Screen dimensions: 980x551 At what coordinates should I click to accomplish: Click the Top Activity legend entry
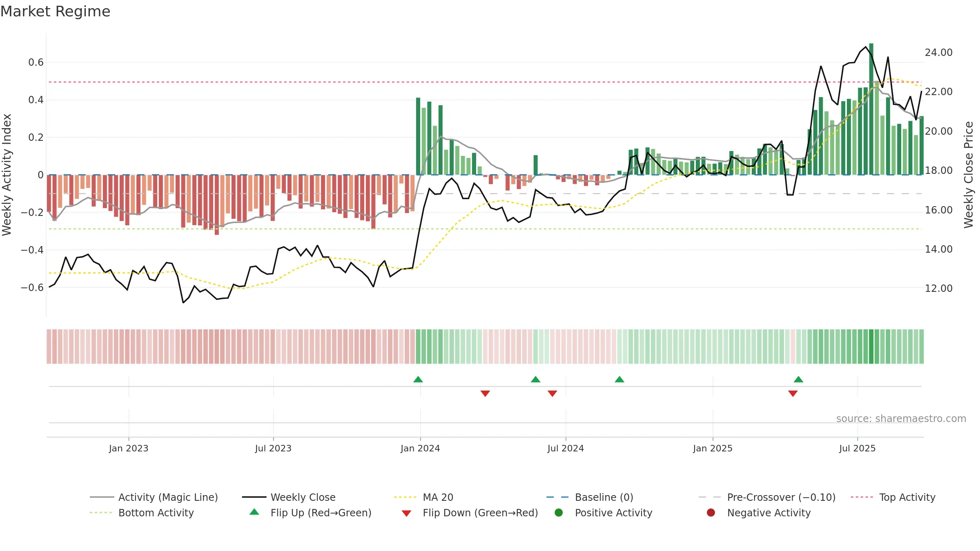click(x=893, y=497)
